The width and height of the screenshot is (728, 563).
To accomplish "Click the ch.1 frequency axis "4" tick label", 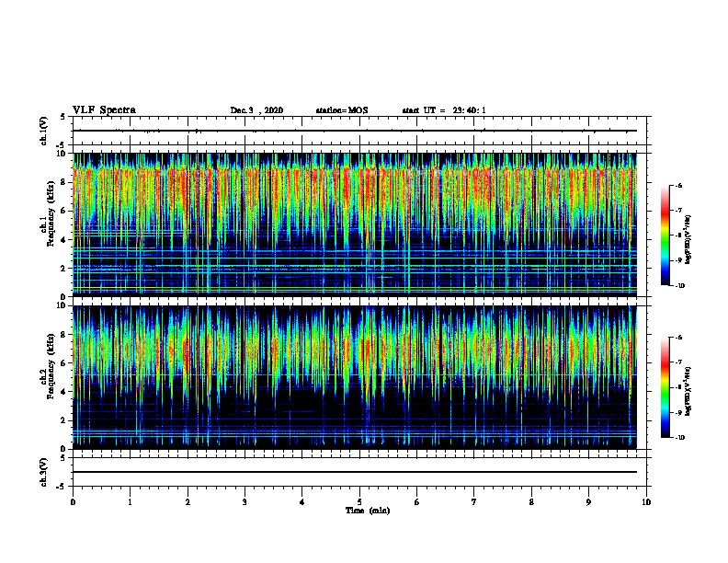I will [63, 240].
